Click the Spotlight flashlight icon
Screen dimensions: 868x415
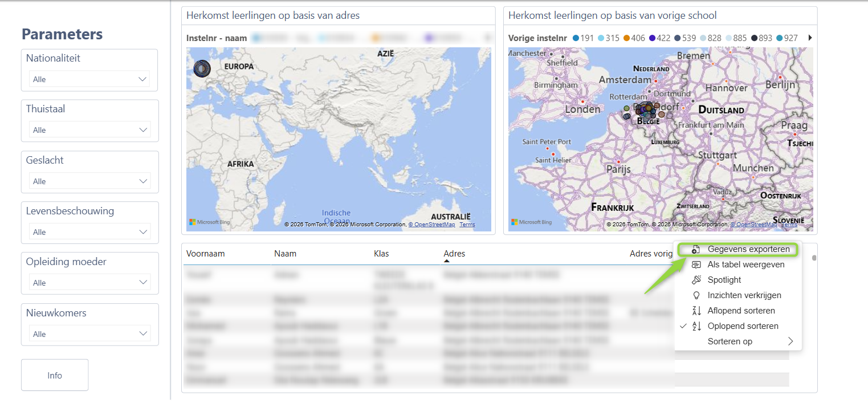pyautogui.click(x=696, y=280)
